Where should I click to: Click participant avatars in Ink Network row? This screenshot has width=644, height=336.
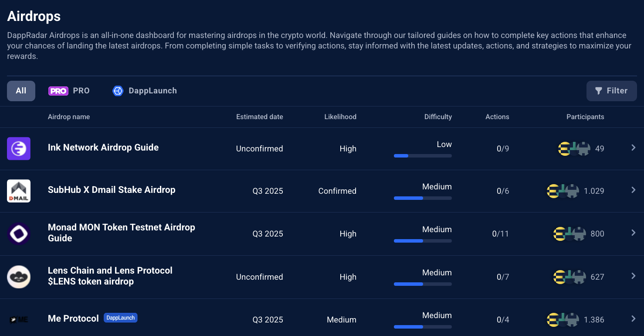574,149
